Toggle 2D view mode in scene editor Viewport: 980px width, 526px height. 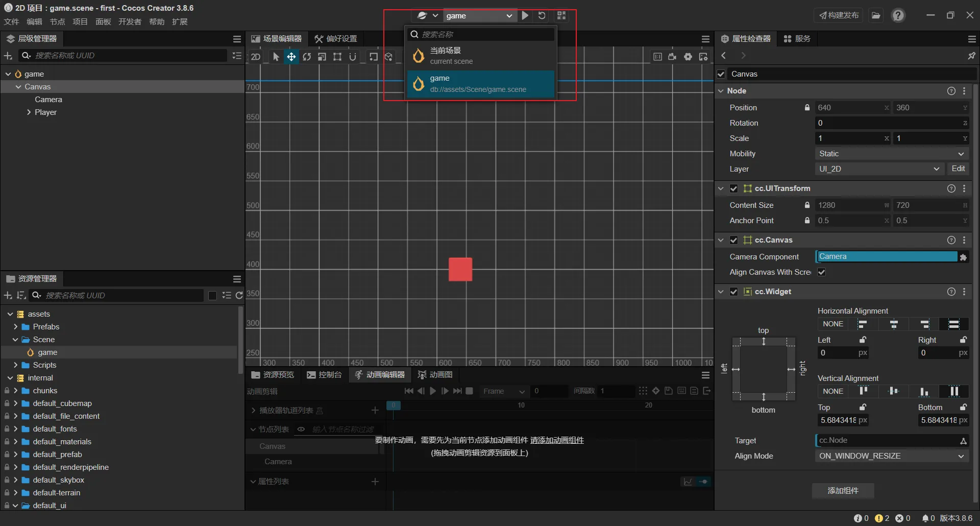click(x=256, y=57)
